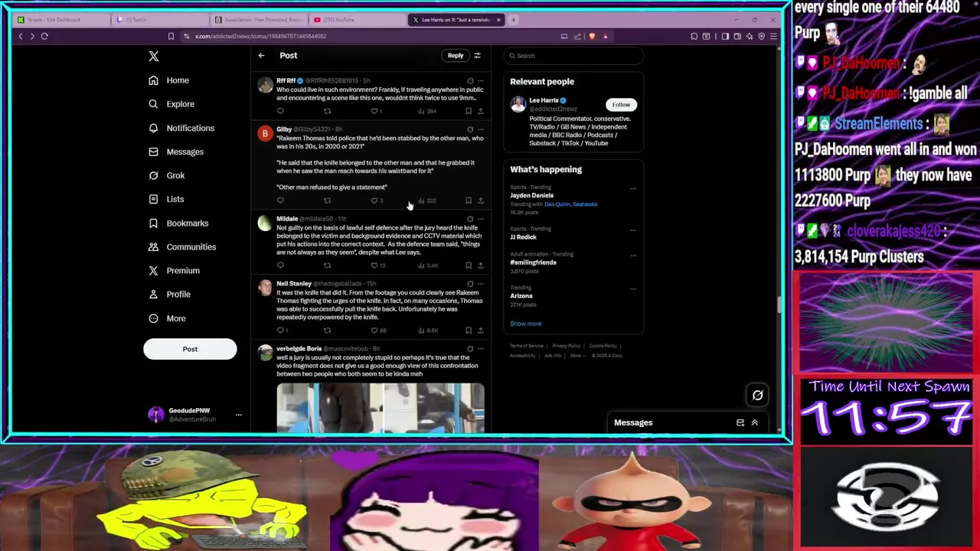The height and width of the screenshot is (551, 980).
Task: Click the white Post button
Action: click(190, 349)
